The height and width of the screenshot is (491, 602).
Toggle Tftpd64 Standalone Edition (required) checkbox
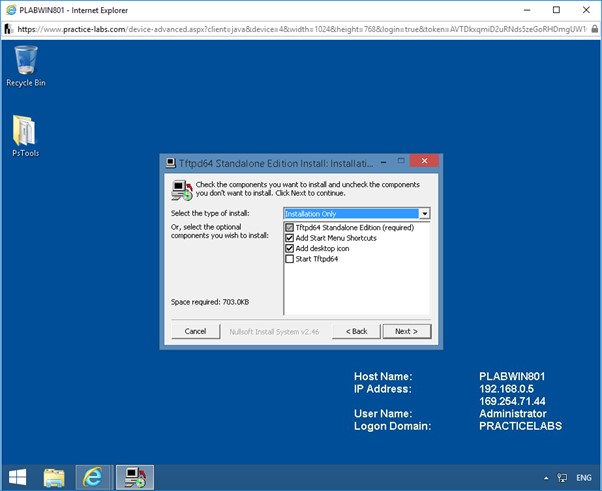click(x=289, y=228)
